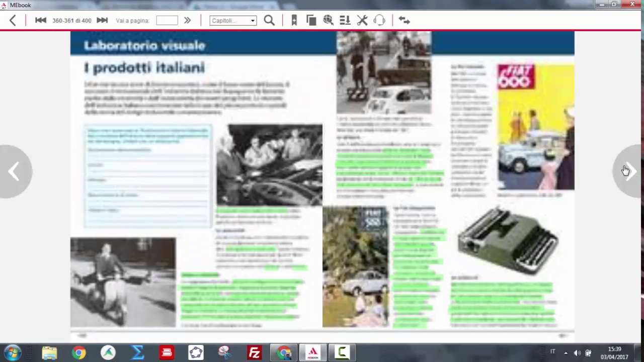The width and height of the screenshot is (644, 362).
Task: Click the black-and-white street cars photo
Action: [384, 73]
